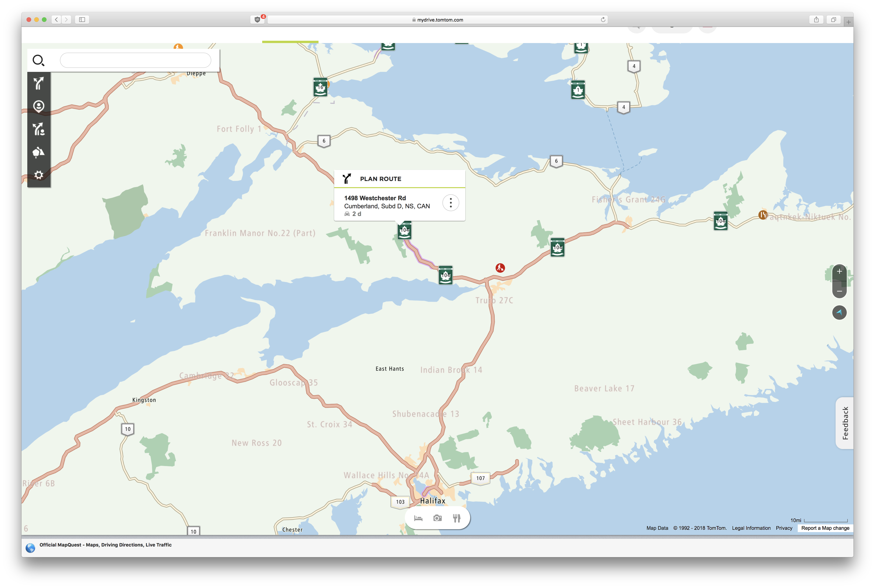Toggle the traffic incidents sidebar icon

(x=39, y=152)
